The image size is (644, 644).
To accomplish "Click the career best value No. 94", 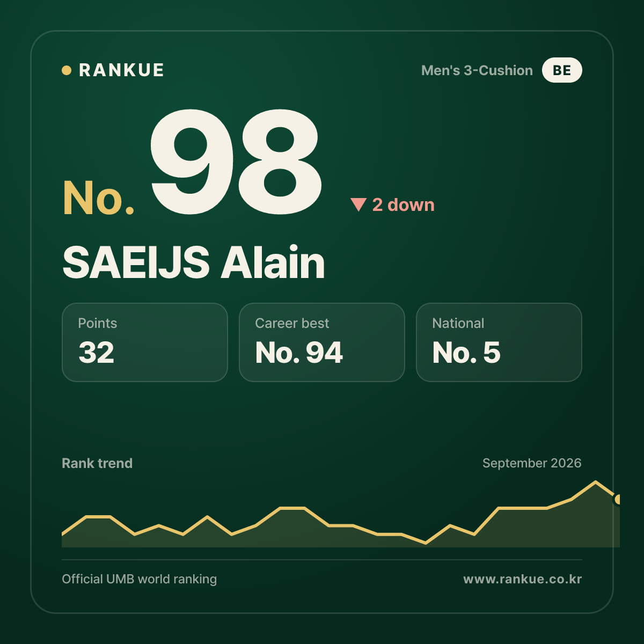I will click(299, 353).
